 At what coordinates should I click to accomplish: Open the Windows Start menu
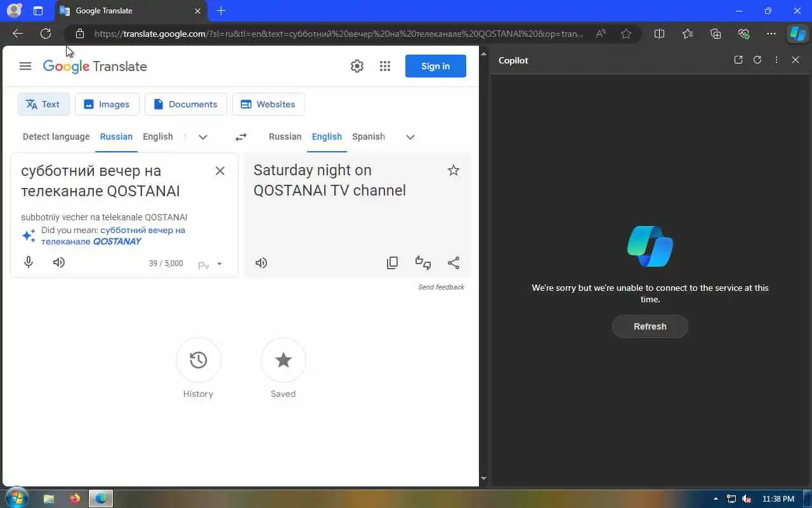(x=16, y=497)
